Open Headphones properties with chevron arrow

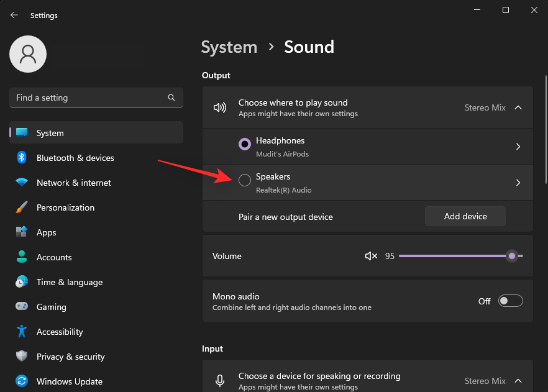pos(518,147)
